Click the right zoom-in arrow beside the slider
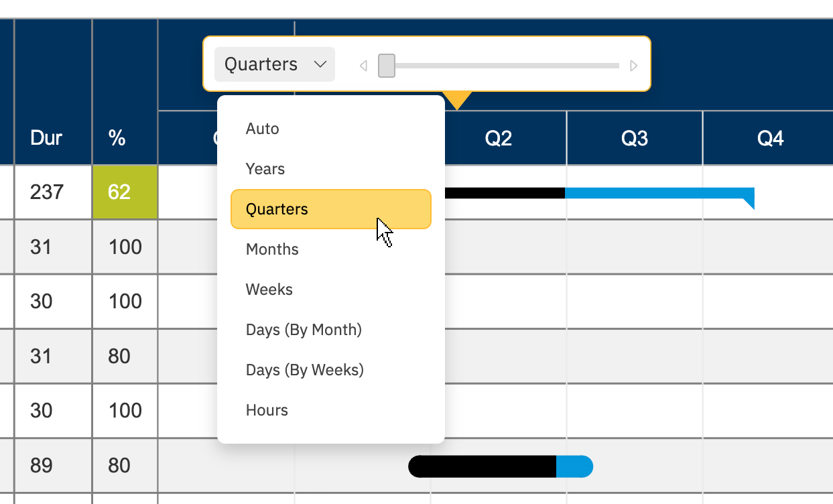 pos(633,65)
